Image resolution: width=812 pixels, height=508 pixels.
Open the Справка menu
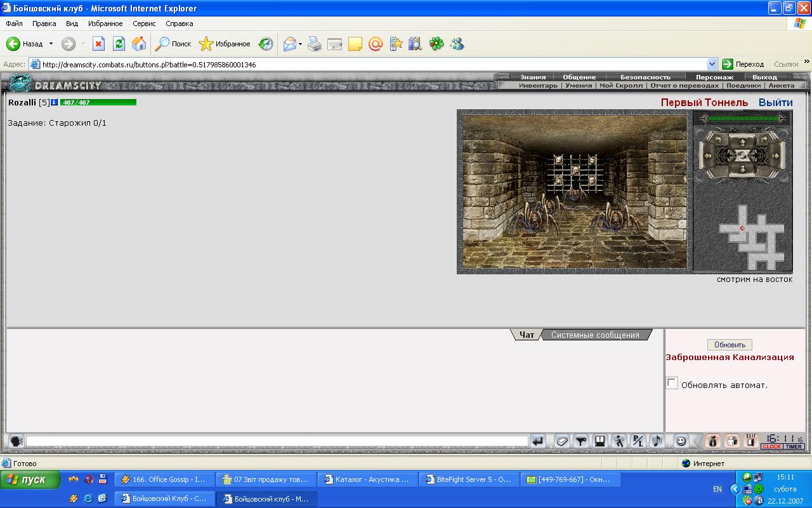click(x=179, y=23)
